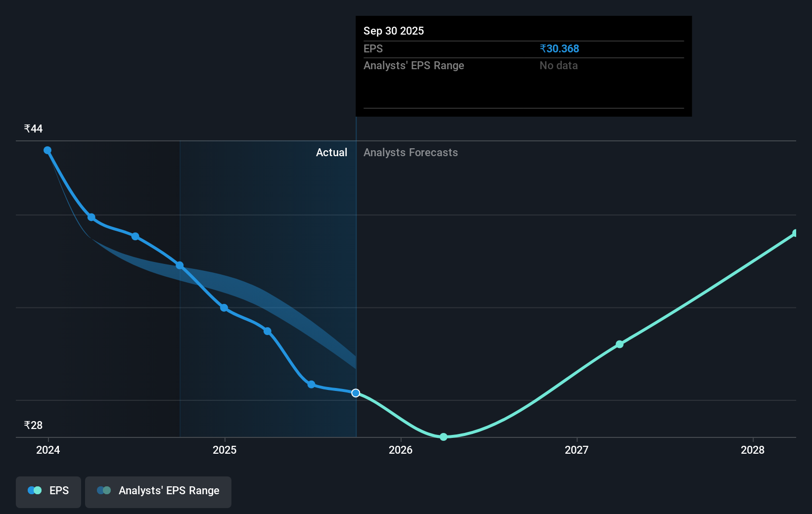This screenshot has width=812, height=514.
Task: Click the No data label
Action: 558,65
